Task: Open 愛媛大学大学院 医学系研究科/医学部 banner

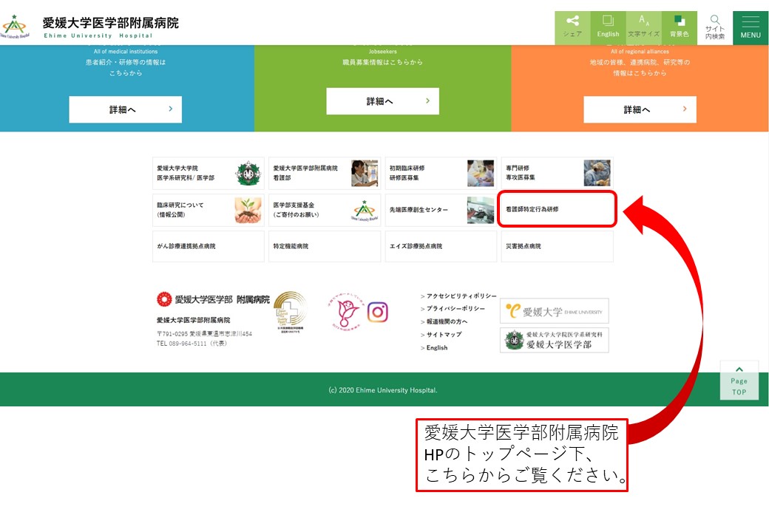Action: tap(209, 173)
